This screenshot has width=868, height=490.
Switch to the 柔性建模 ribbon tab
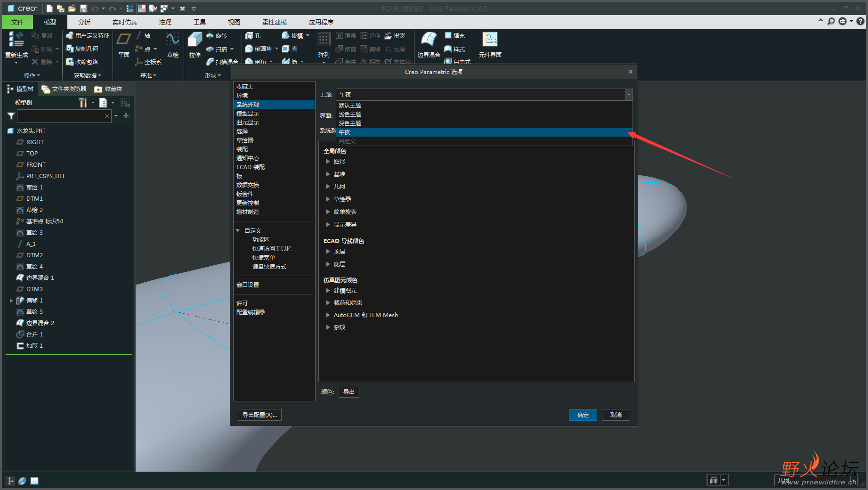pyautogui.click(x=275, y=22)
